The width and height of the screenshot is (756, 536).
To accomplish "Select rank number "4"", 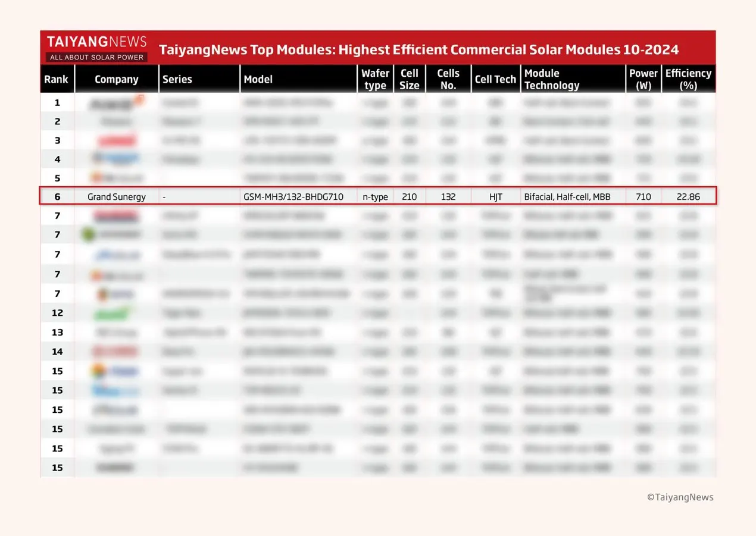I will coord(57,159).
